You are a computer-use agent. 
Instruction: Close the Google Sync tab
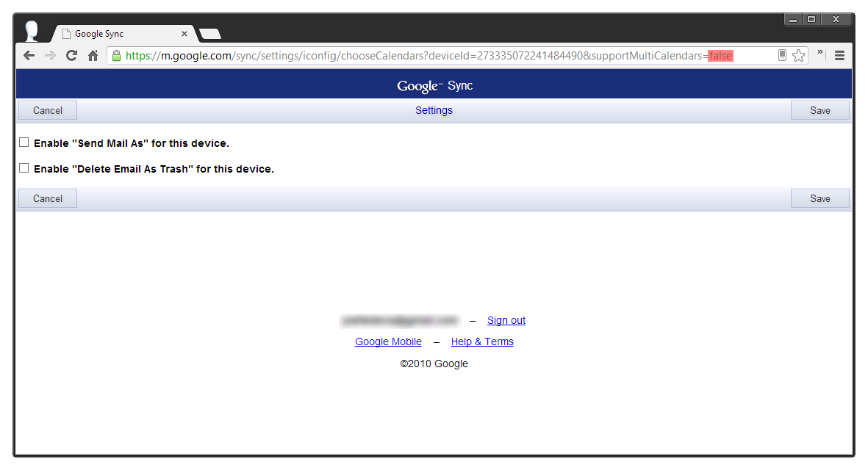(x=184, y=34)
